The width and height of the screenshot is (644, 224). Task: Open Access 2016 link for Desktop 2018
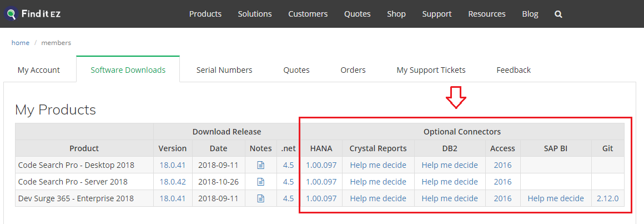[503, 165]
